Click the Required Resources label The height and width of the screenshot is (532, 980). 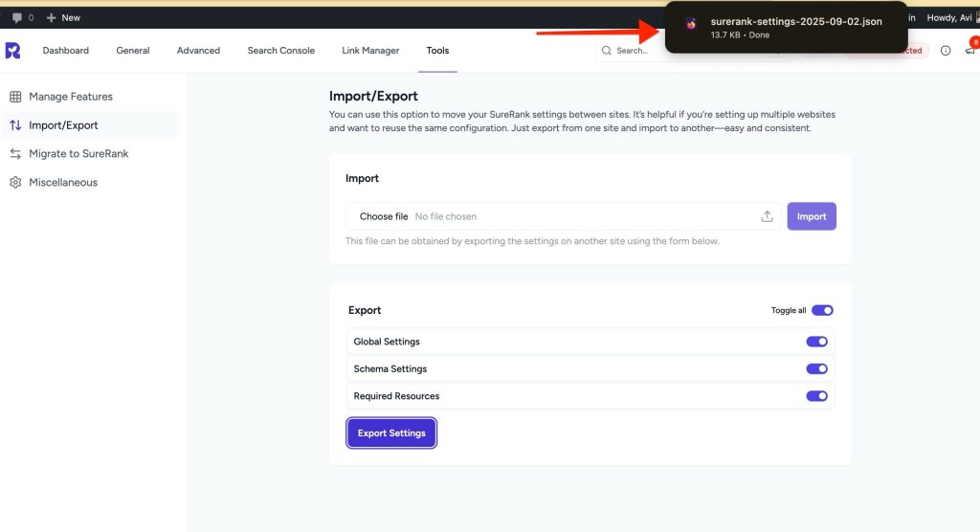pyautogui.click(x=396, y=396)
